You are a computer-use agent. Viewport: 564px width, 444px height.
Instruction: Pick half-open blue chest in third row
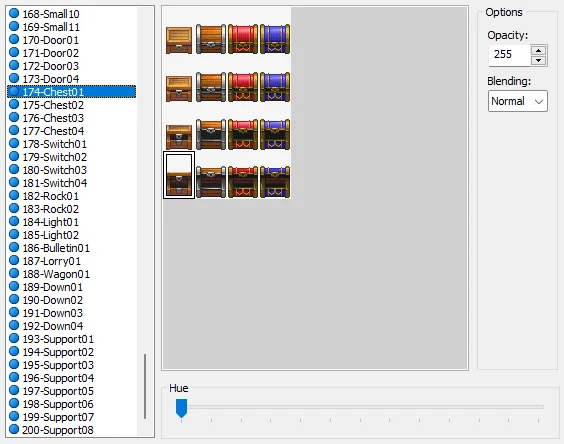click(275, 135)
